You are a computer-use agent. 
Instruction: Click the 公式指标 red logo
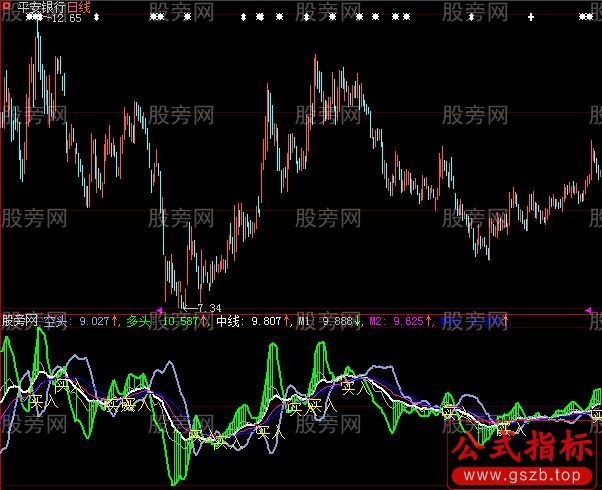pyautogui.click(x=518, y=448)
